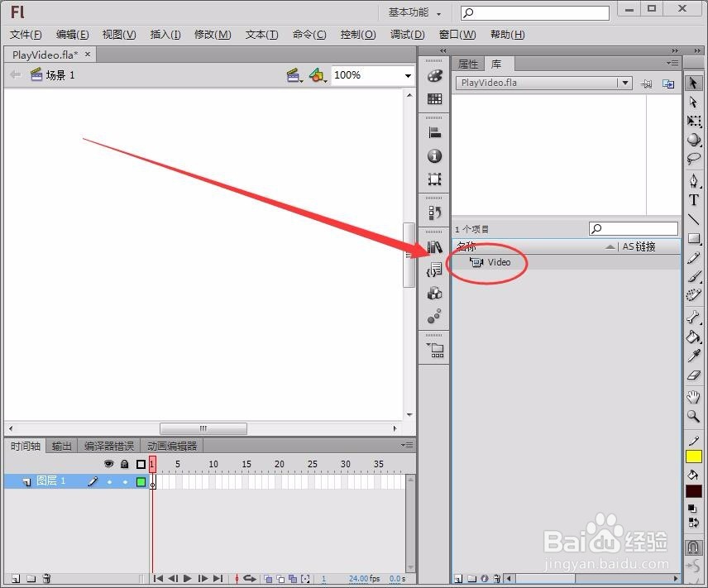Select the Lasso tool
Image resolution: width=708 pixels, height=588 pixels.
pyautogui.click(x=694, y=159)
